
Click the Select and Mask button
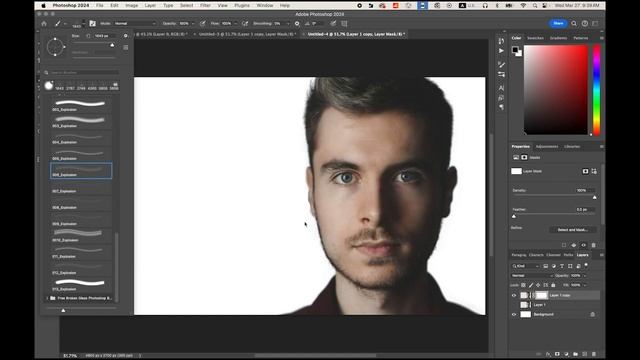[573, 230]
